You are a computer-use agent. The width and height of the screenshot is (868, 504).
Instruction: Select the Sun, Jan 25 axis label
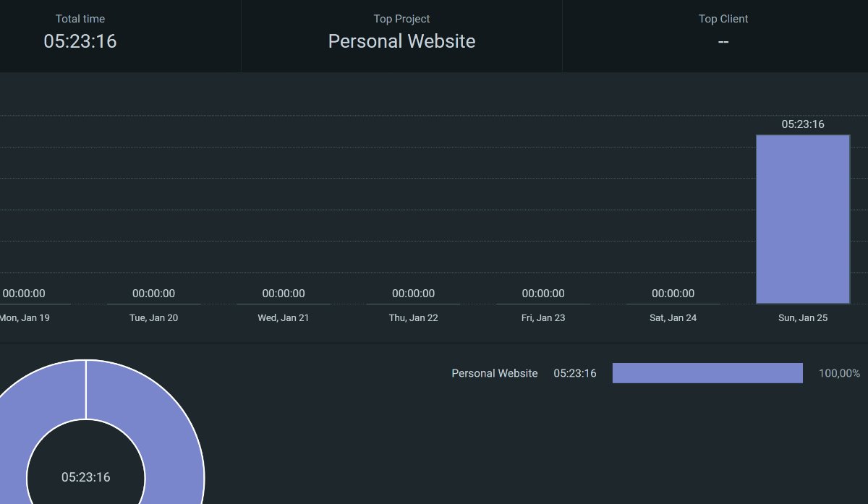(802, 318)
